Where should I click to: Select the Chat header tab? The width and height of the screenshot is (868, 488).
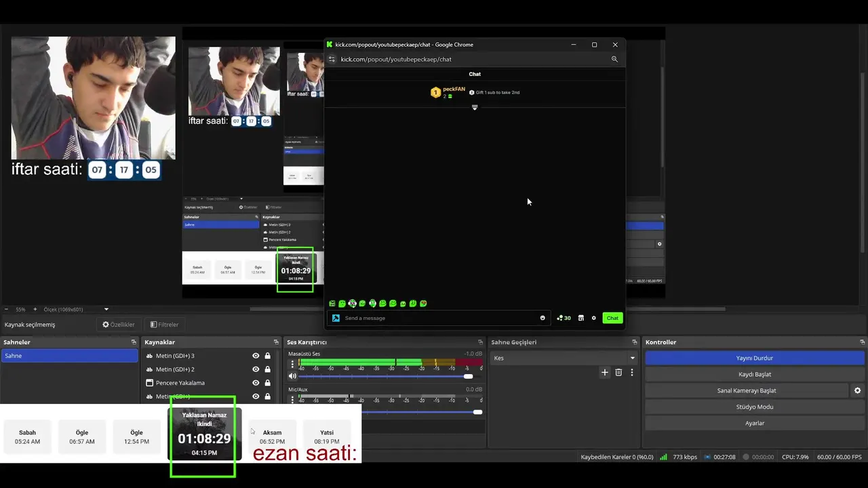475,74
